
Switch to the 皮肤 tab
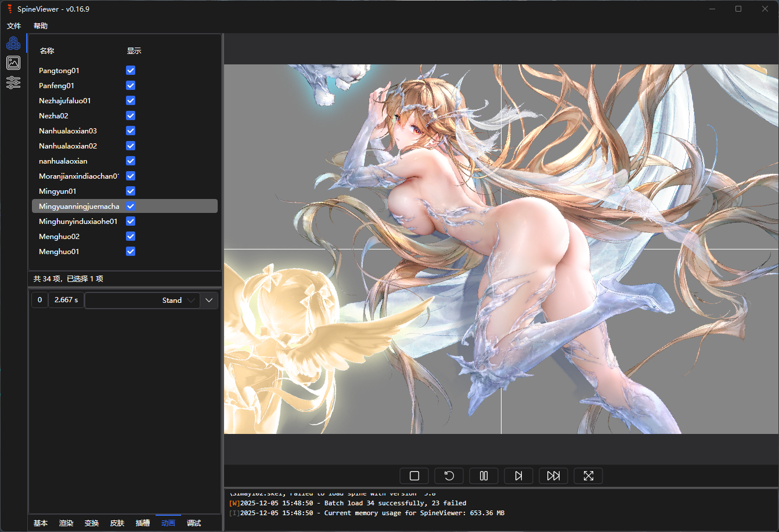117,523
